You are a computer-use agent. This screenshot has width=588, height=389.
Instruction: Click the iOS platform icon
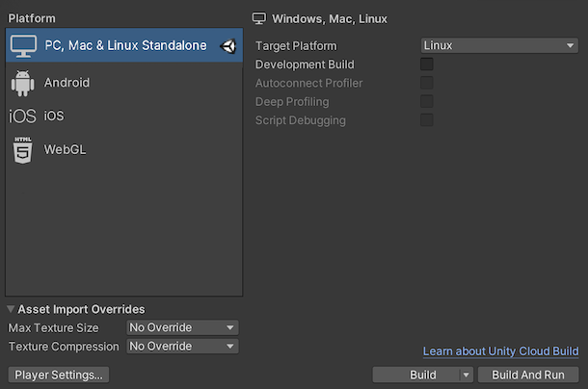click(22, 117)
